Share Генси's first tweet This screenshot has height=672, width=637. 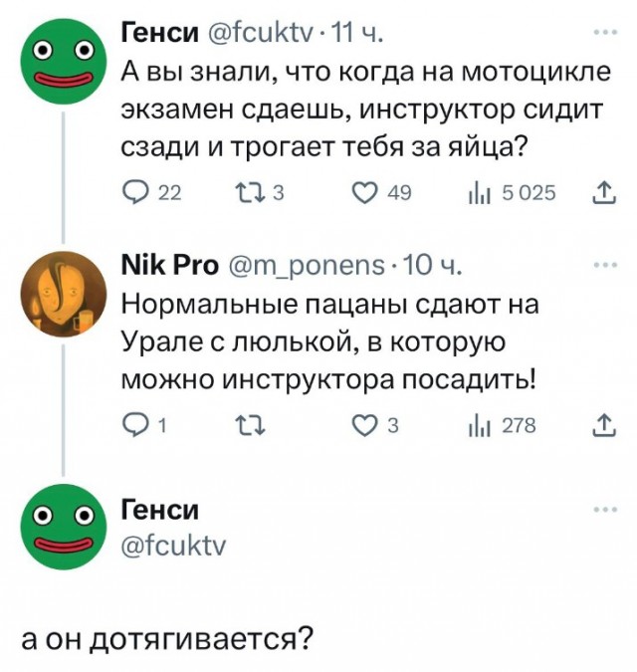coord(603,191)
